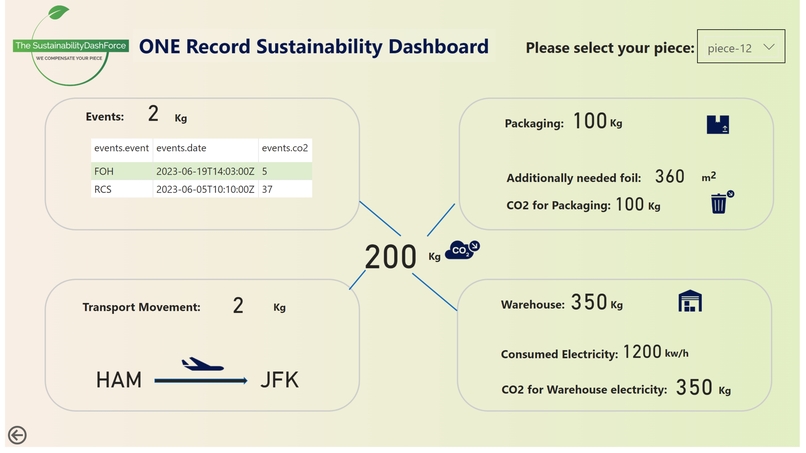
Task: Click co2 value 37 in RCS row
Action: pos(267,189)
